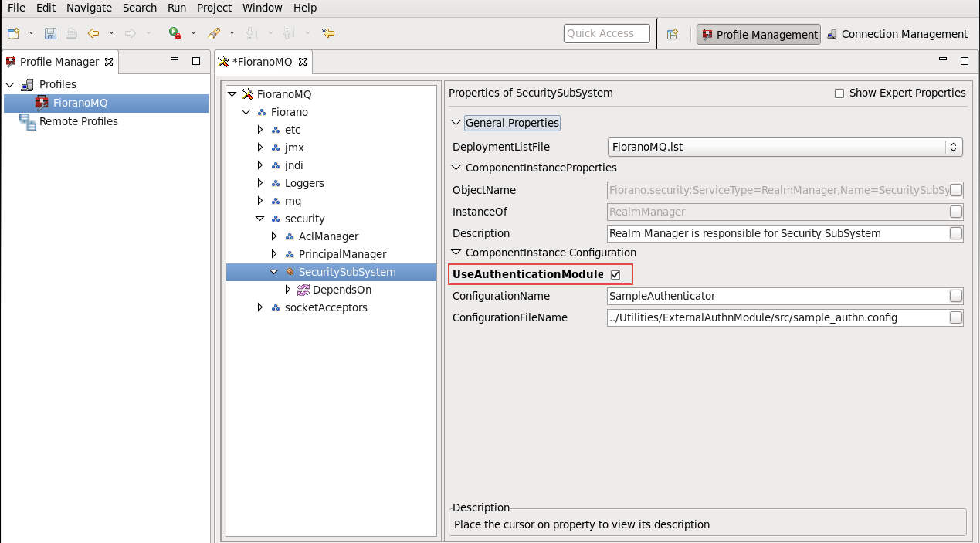The width and height of the screenshot is (980, 543).
Task: Collapse the ComponentInstanceProperties section
Action: pos(457,168)
